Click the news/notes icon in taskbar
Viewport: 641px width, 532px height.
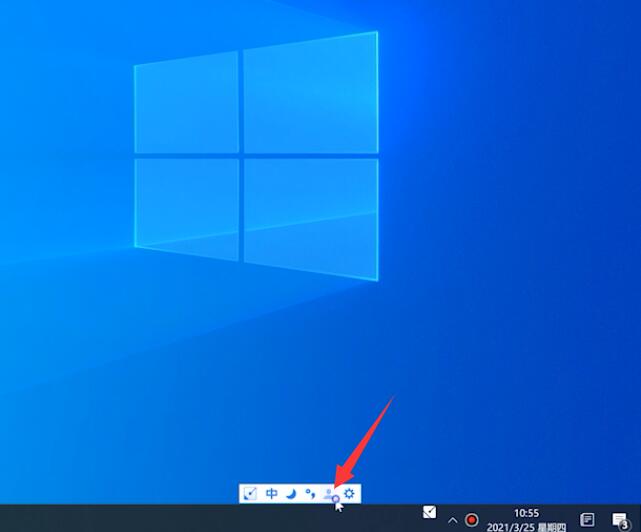tap(587, 520)
